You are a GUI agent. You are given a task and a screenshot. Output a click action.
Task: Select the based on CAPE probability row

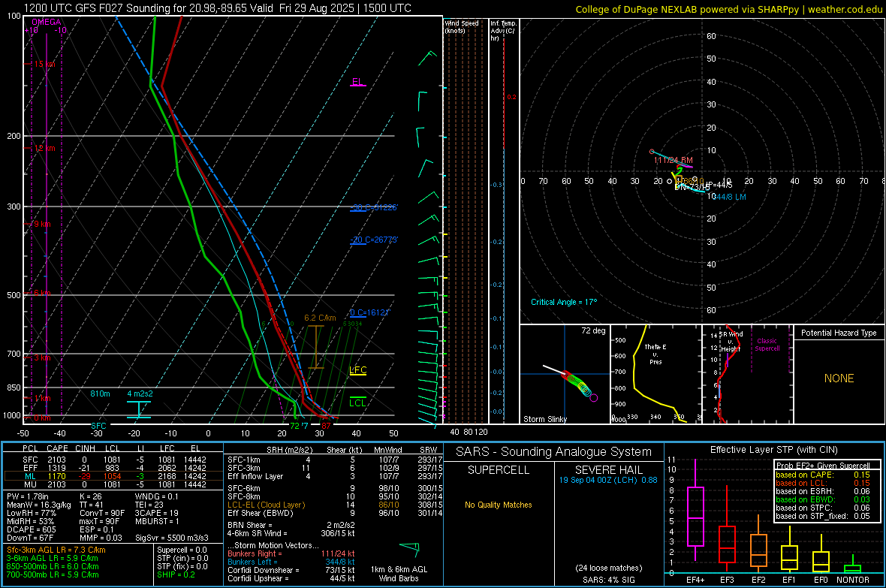(x=823, y=475)
